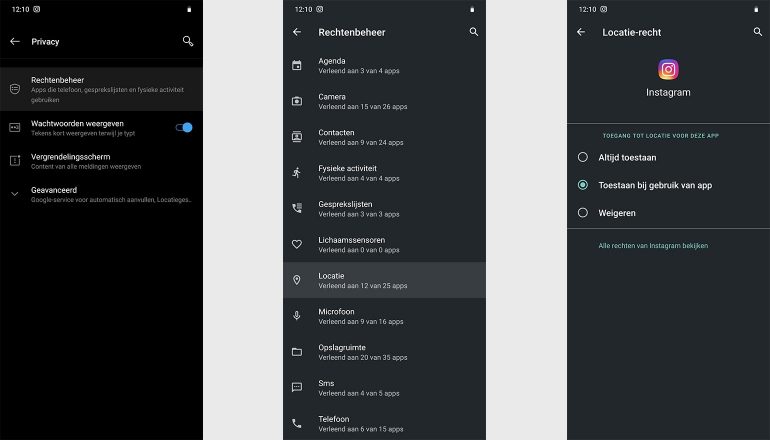Image resolution: width=770 pixels, height=440 pixels.
Task: Tap search icon on Rechtenbeheer screen
Action: point(474,32)
